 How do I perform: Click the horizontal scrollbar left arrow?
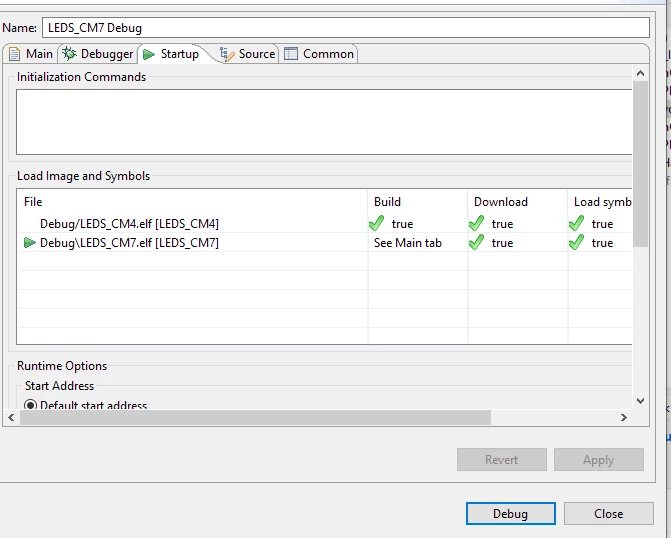tap(11, 417)
